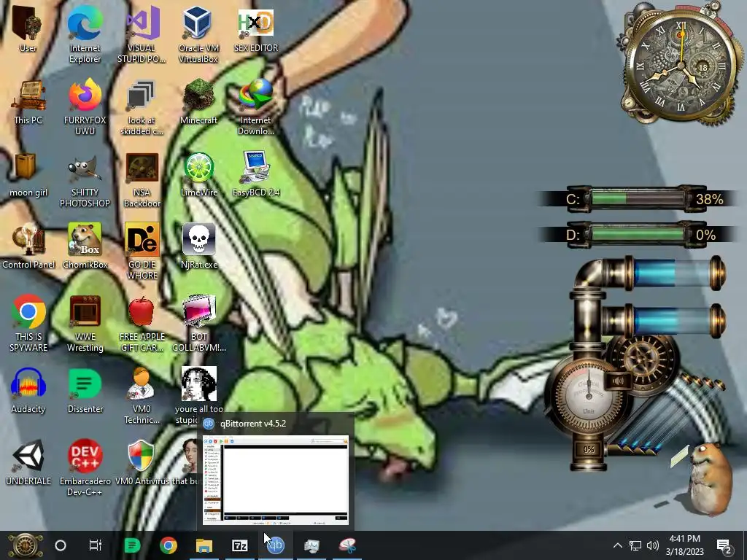
Task: Open the volume speaker tray icon
Action: click(x=653, y=545)
